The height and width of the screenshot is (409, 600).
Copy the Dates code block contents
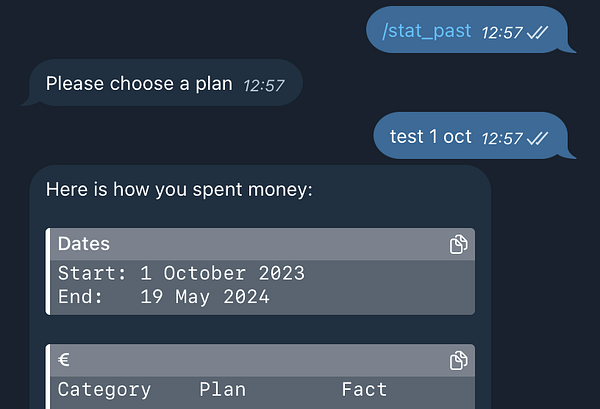(x=458, y=244)
